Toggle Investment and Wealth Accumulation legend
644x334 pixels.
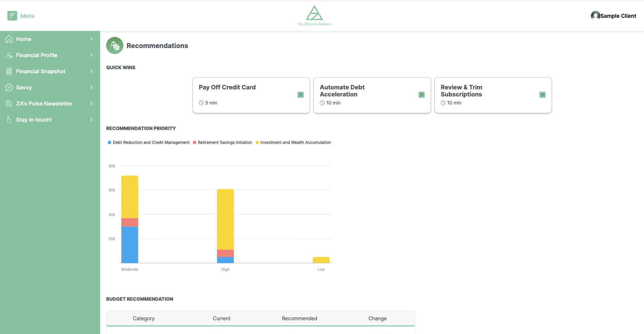[x=293, y=142]
